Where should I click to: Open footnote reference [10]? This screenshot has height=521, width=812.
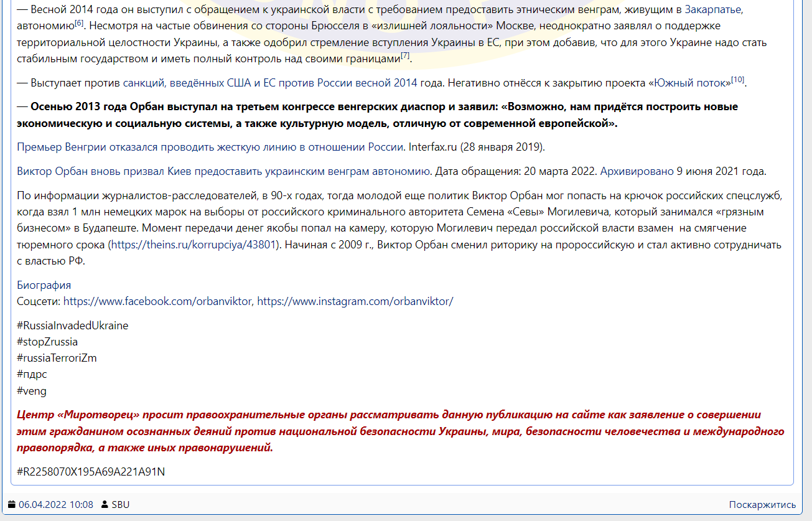(737, 80)
